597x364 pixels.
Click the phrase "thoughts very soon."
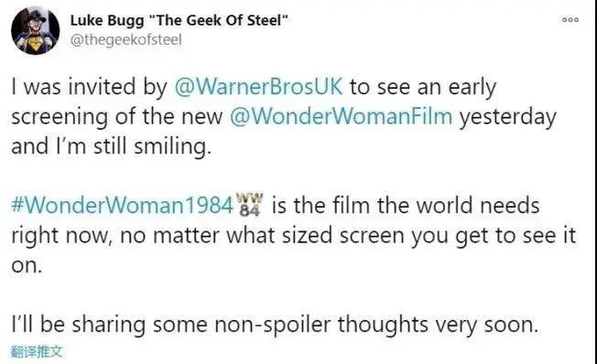coord(438,326)
